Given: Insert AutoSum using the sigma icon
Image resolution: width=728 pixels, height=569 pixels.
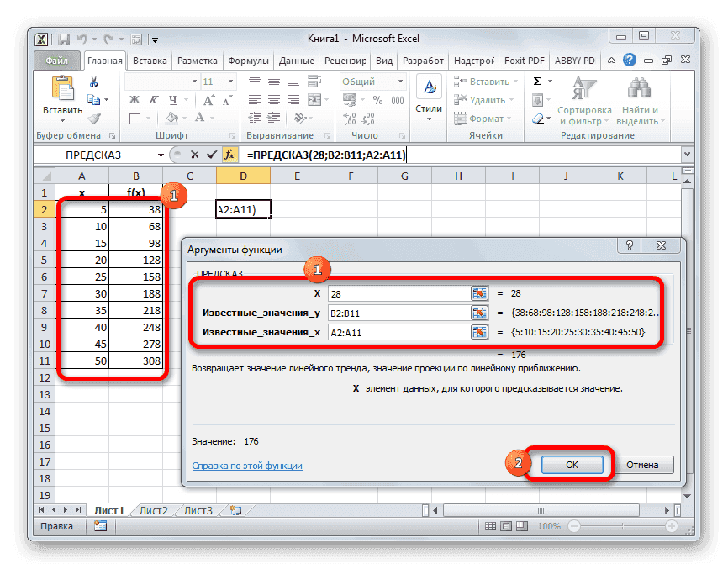Looking at the screenshot, I should point(535,82).
